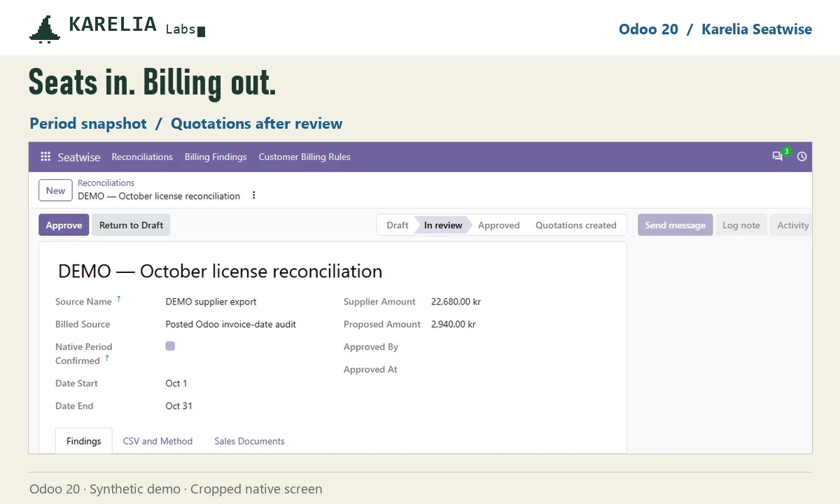Viewport: 840px width, 504px height.
Task: Switch to the CSV and Method tab
Action: point(157,441)
